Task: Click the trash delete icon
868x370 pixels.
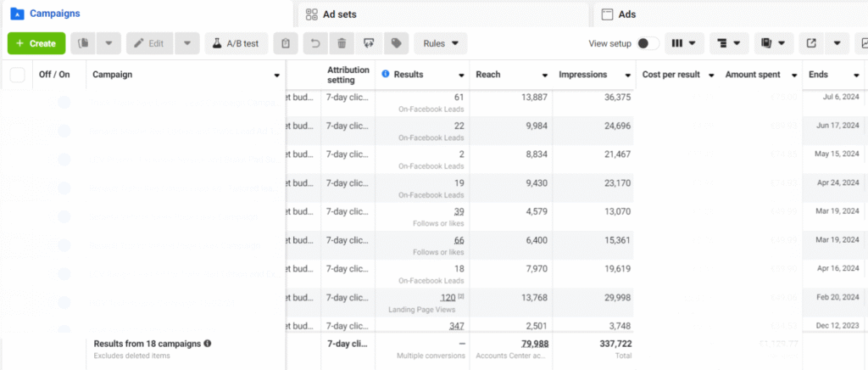Action: coord(342,43)
